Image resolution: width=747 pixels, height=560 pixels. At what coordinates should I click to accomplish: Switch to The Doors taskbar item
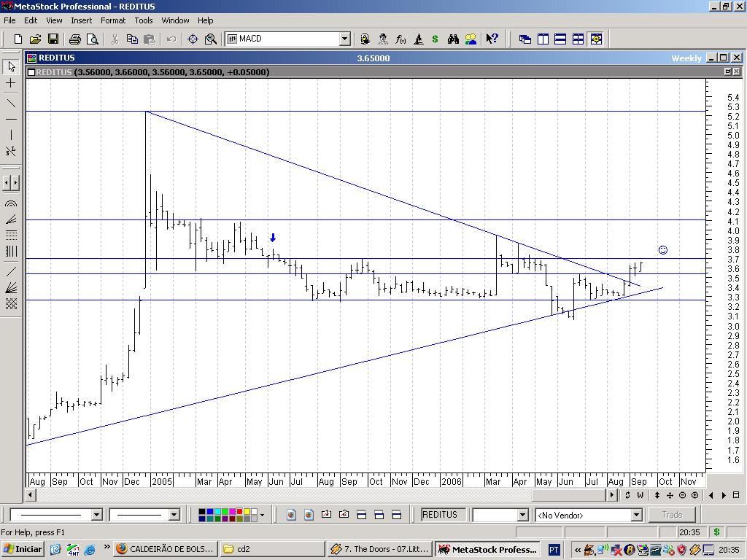click(x=379, y=549)
